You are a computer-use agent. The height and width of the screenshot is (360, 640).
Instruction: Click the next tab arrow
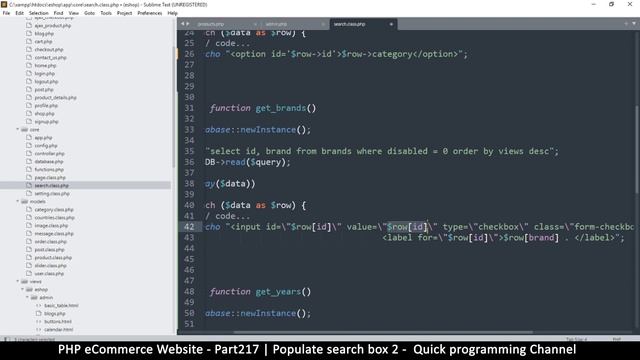[188, 24]
